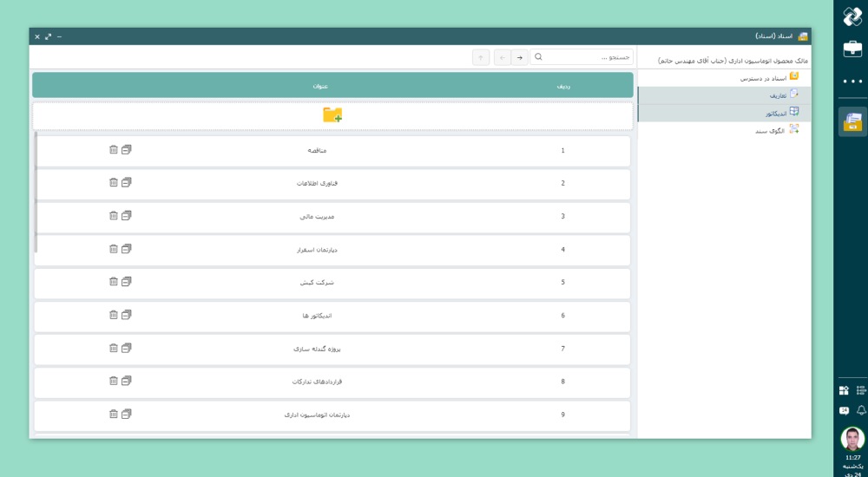Click the list's vertical scrollbar

click(36, 192)
